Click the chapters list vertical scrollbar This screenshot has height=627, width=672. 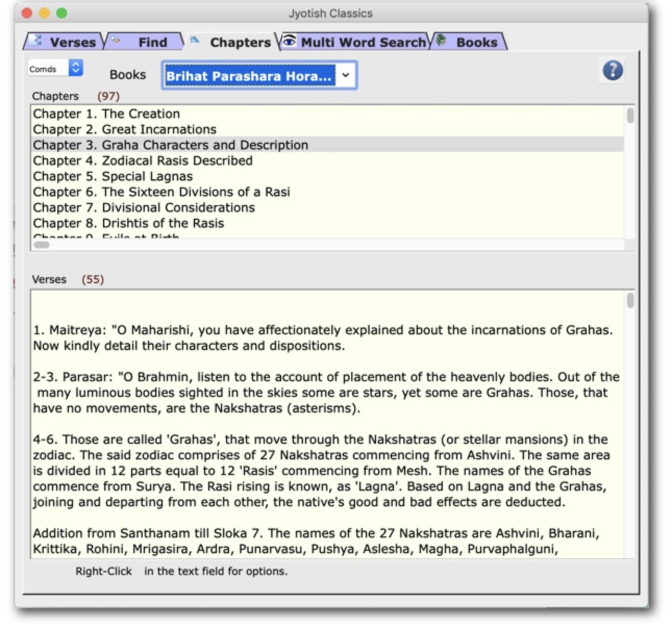(x=630, y=116)
